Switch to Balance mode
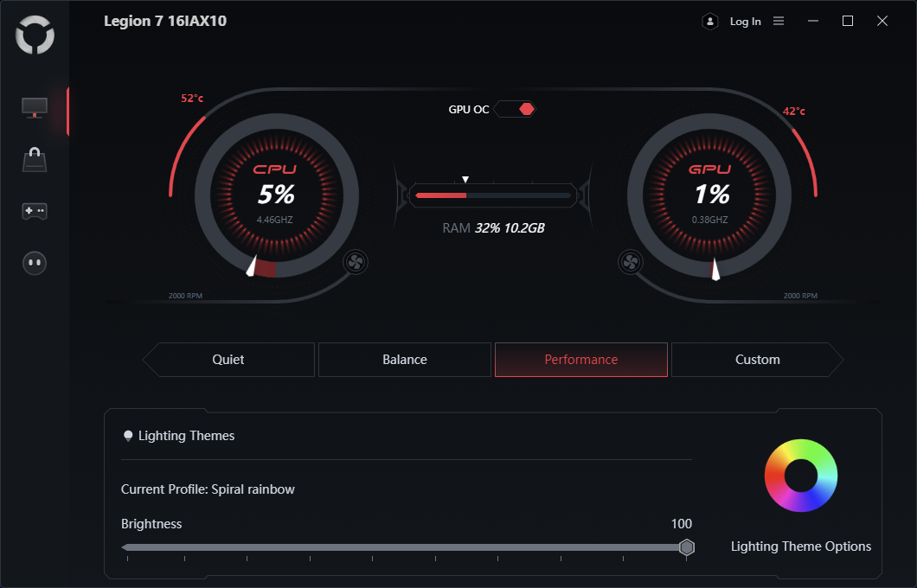 tap(405, 360)
